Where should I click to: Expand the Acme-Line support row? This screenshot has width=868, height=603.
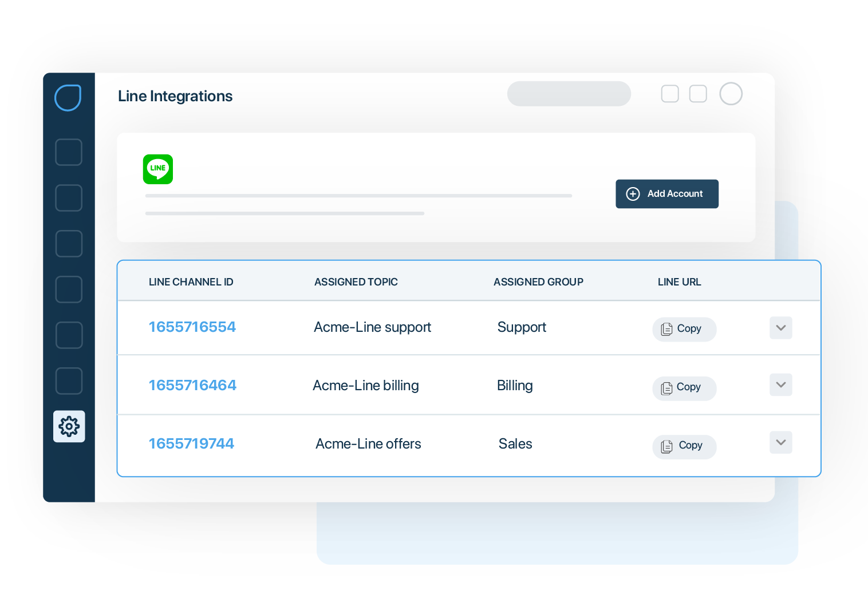(x=780, y=328)
